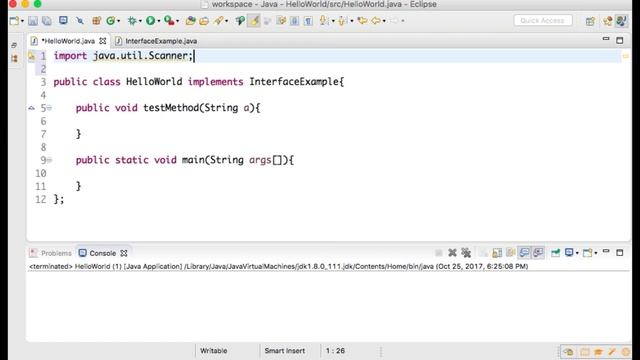
Task: Collapse the main method fold at line 9
Action: [49, 160]
